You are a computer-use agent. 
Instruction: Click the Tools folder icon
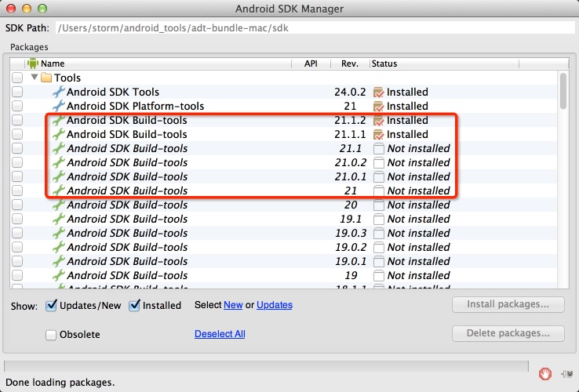click(x=46, y=78)
